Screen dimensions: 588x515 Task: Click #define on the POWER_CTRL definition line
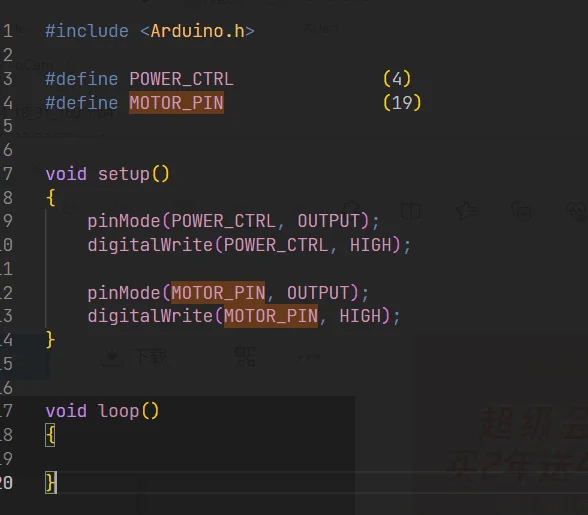(81, 79)
